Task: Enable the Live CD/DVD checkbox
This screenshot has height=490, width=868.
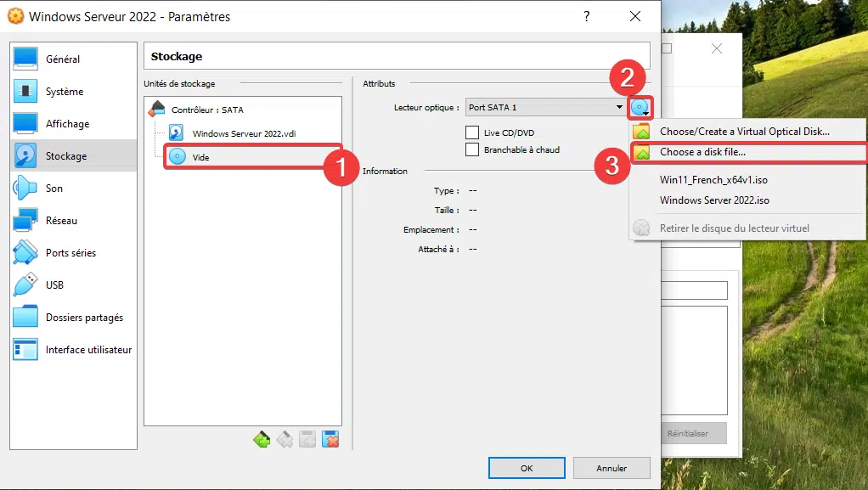Action: pyautogui.click(x=472, y=132)
